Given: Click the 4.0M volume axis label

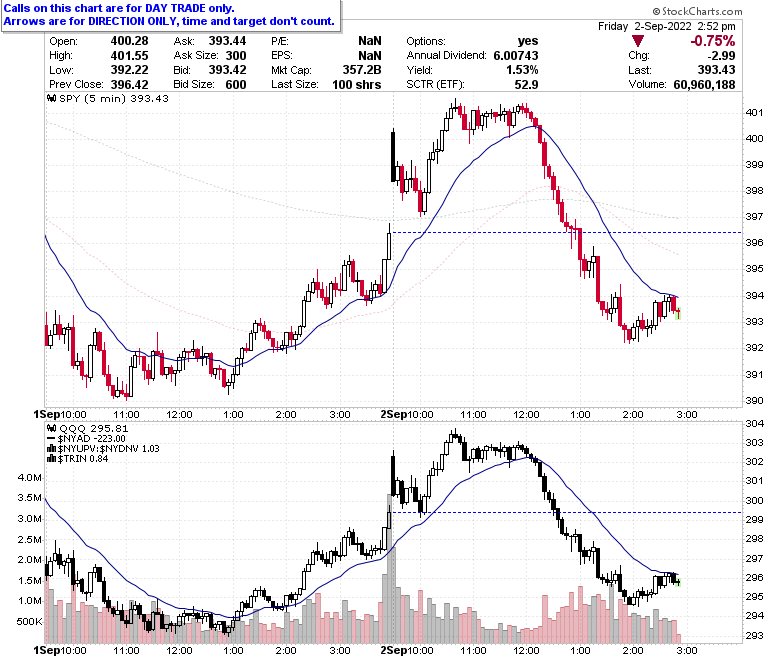Looking at the screenshot, I should click(29, 478).
